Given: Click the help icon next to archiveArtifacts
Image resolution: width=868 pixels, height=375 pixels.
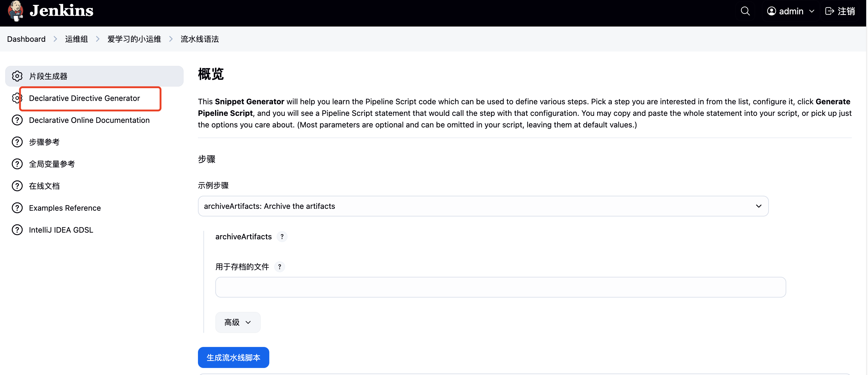Looking at the screenshot, I should [282, 237].
